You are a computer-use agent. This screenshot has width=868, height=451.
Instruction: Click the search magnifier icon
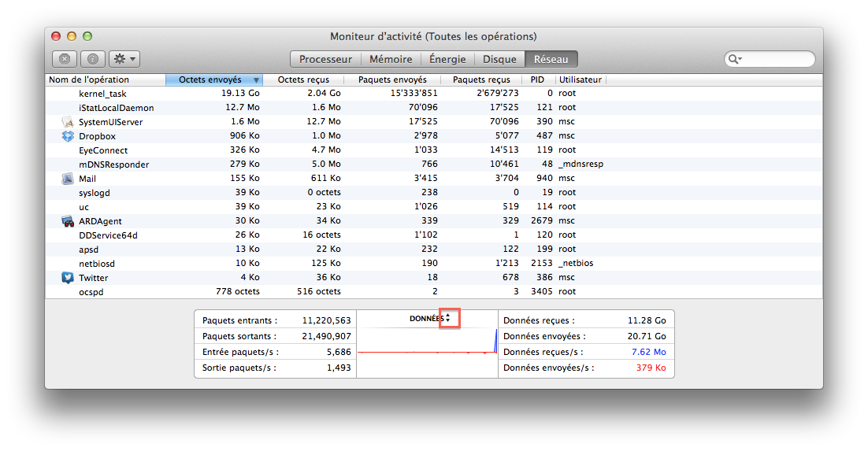pyautogui.click(x=734, y=59)
